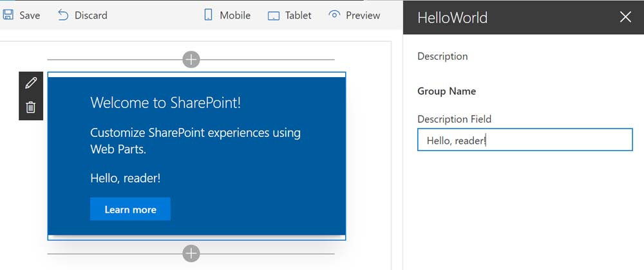Click the Save floppy disk icon
644x270 pixels.
click(x=8, y=15)
